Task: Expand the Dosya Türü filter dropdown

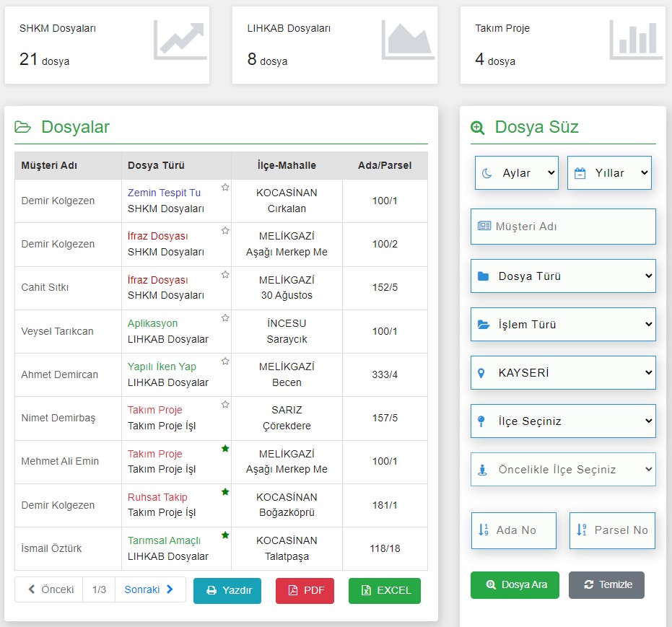Action: coord(563,276)
